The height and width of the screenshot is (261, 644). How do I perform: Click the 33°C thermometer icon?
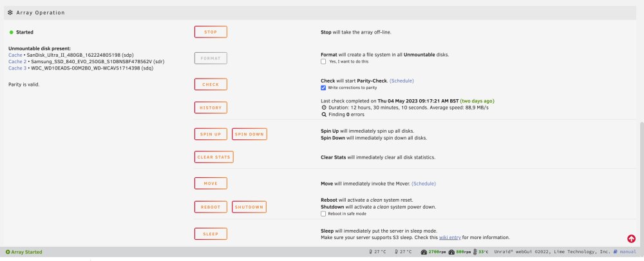point(475,252)
